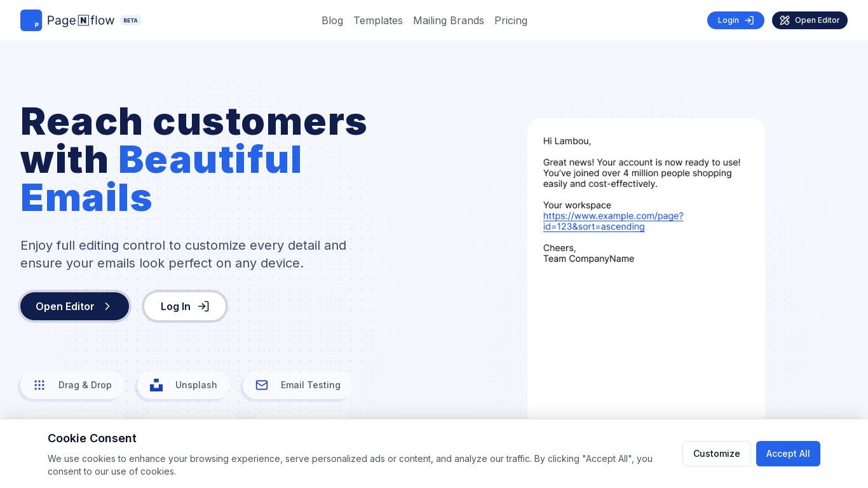
Task: Click the PageNflow logo icon
Action: (x=31, y=20)
